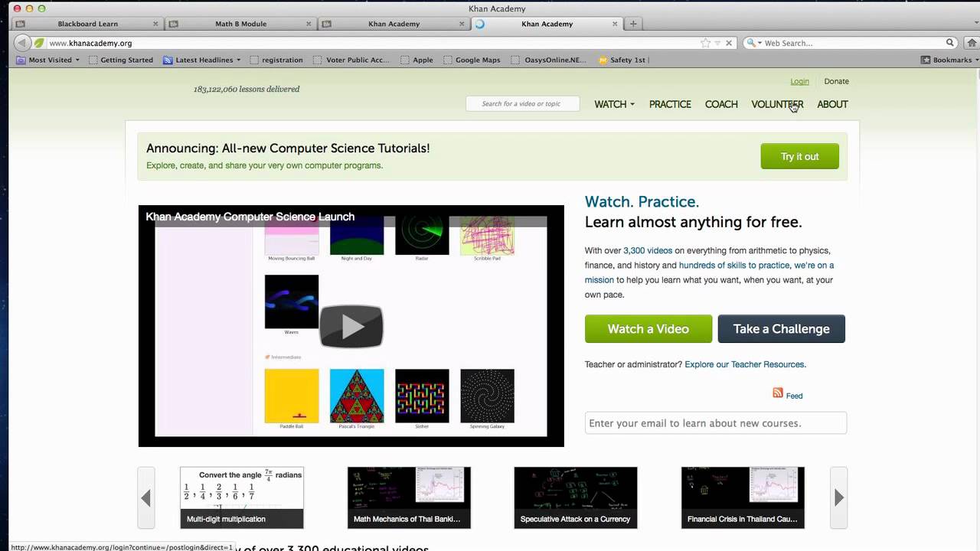Bookmark this page with the star icon

[x=705, y=43]
